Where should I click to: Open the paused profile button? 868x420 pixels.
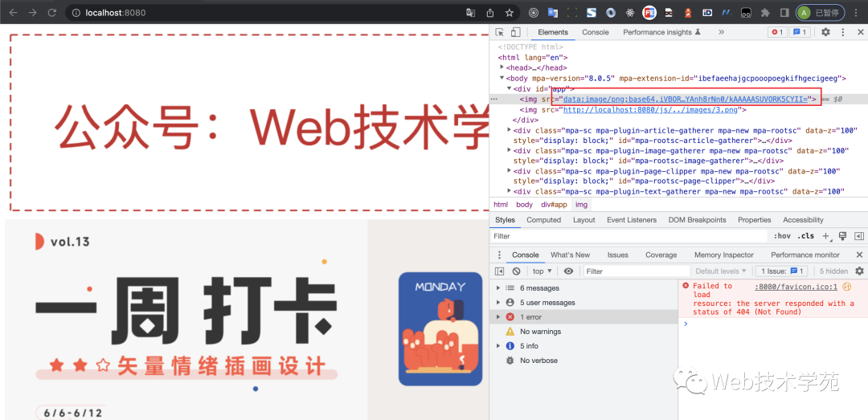[821, 13]
